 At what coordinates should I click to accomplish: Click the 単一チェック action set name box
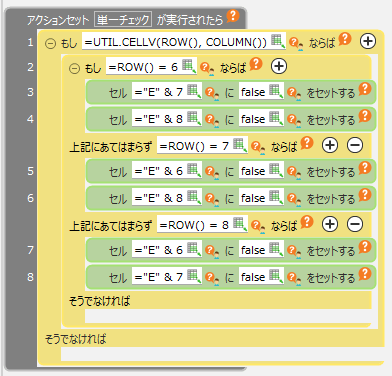(x=123, y=20)
